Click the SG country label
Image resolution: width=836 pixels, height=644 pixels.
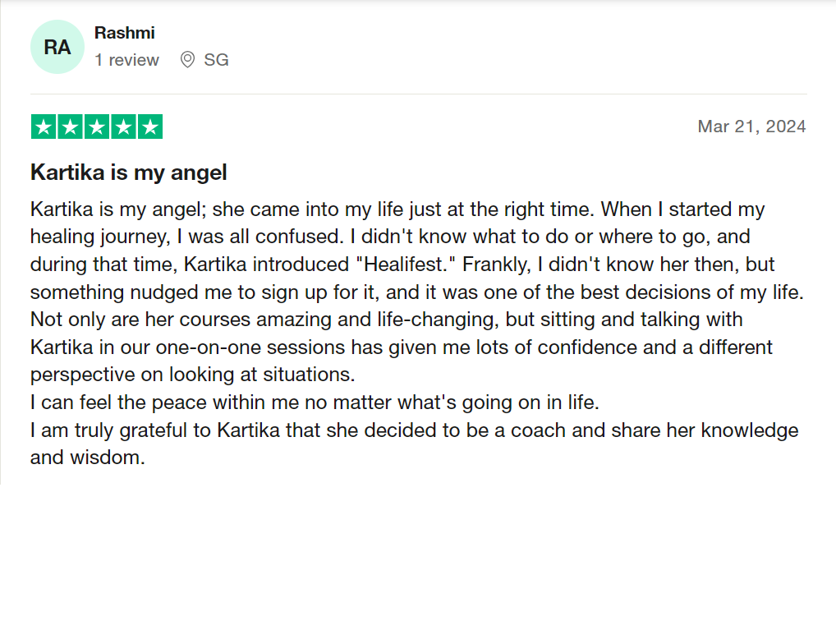216,60
